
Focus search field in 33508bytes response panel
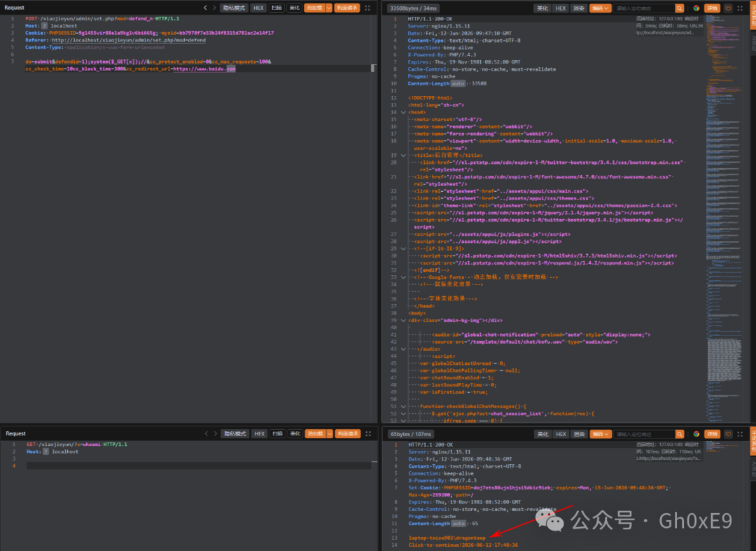tap(644, 8)
